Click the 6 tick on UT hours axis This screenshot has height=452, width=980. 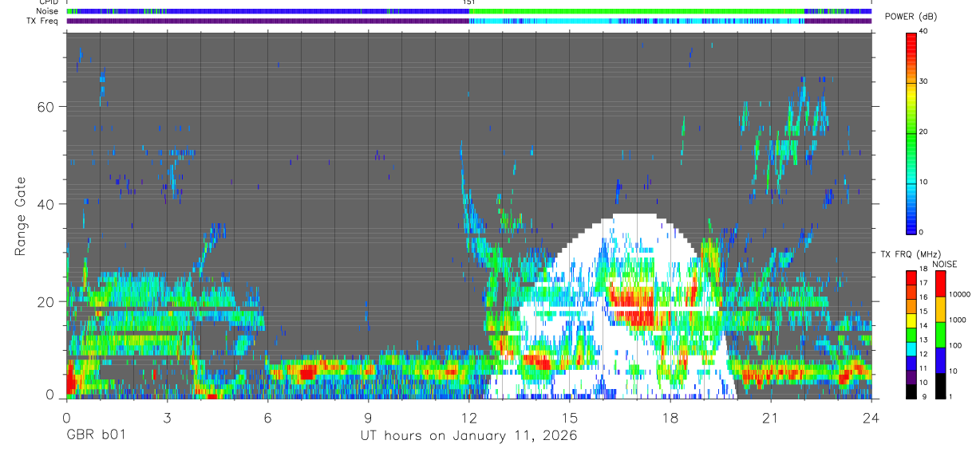click(x=267, y=417)
